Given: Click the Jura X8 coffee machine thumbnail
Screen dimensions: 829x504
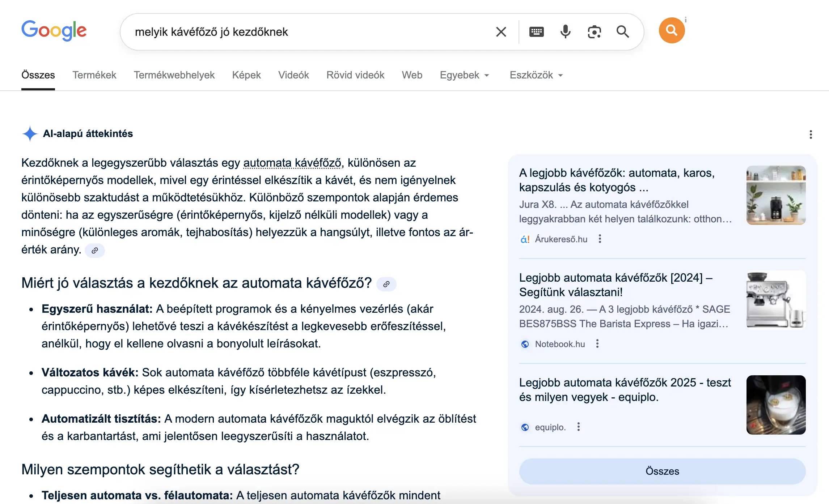Looking at the screenshot, I should pyautogui.click(x=776, y=195).
